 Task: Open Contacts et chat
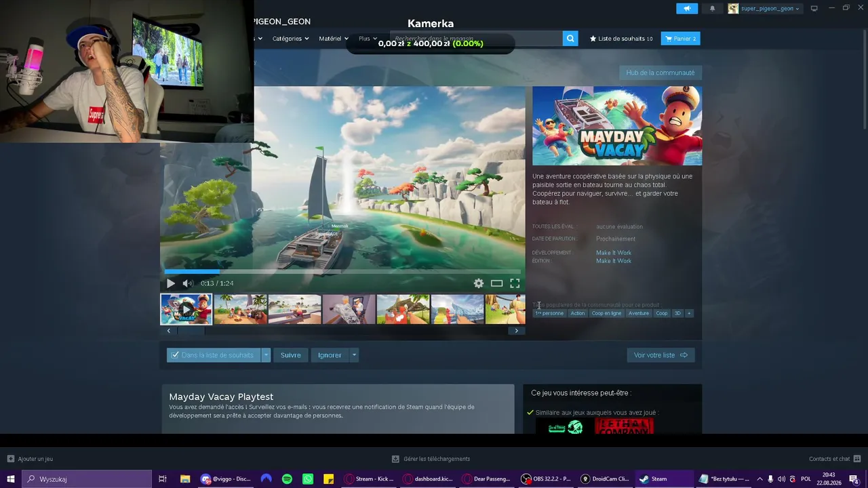point(835,459)
